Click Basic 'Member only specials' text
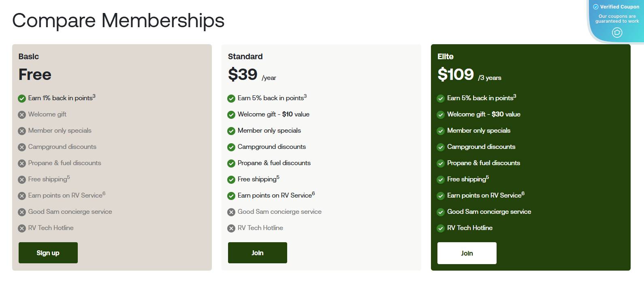The height and width of the screenshot is (284, 644). (x=60, y=131)
